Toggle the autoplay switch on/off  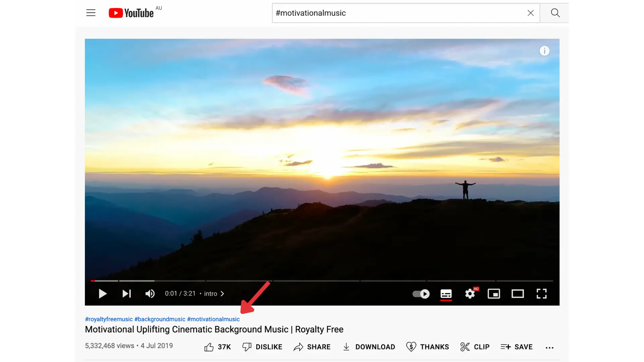click(420, 294)
